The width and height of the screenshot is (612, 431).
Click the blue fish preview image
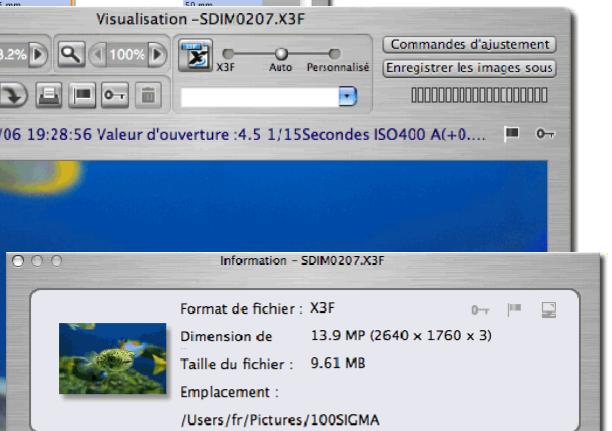[273, 206]
